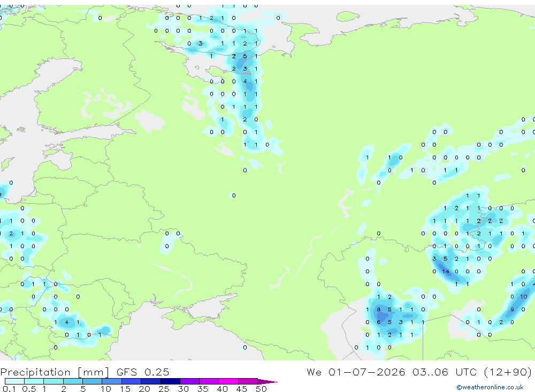Click the above-50 arrow tip of legend

(x=267, y=382)
